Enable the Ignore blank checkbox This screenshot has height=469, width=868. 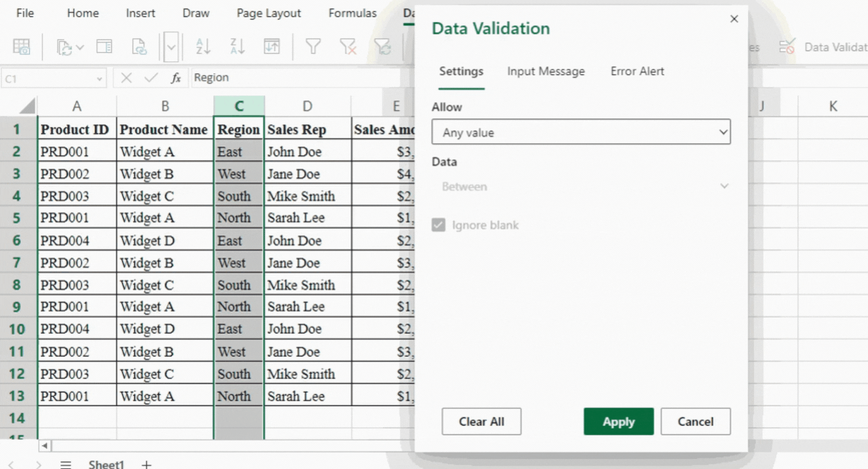click(x=438, y=225)
